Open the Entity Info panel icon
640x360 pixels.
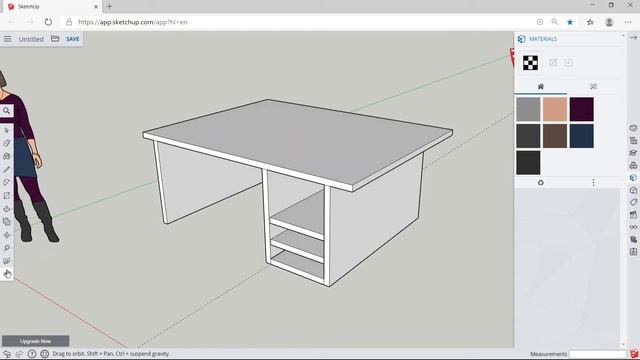tap(633, 128)
